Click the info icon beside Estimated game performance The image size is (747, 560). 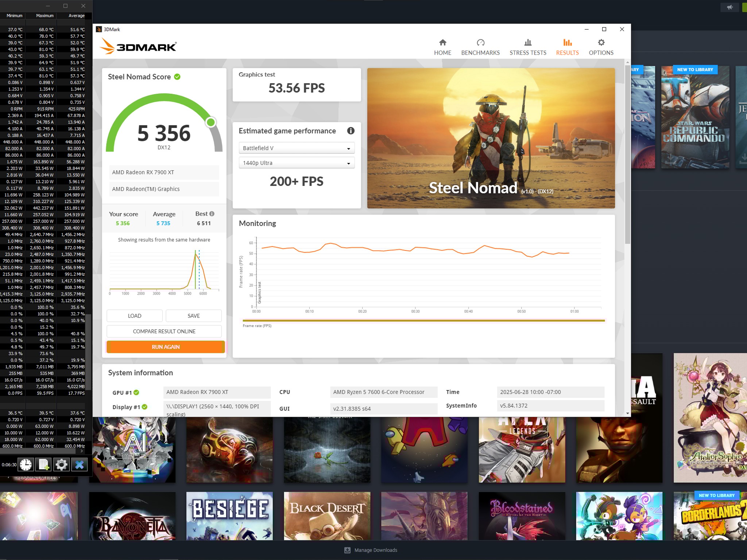click(351, 131)
